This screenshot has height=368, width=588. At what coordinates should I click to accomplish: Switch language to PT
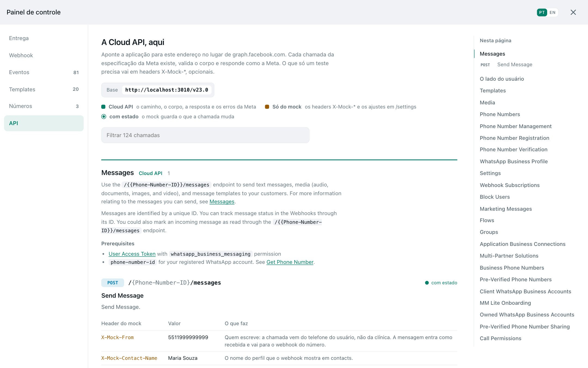542,12
